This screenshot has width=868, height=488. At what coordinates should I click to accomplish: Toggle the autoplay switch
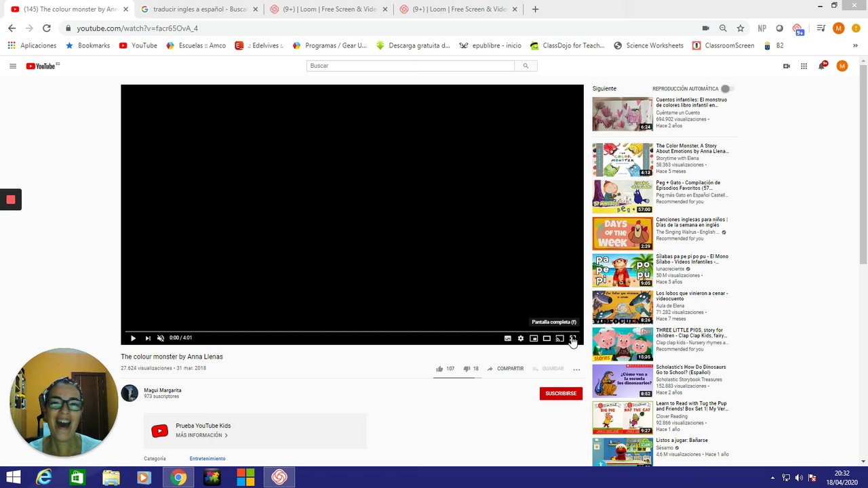point(727,89)
